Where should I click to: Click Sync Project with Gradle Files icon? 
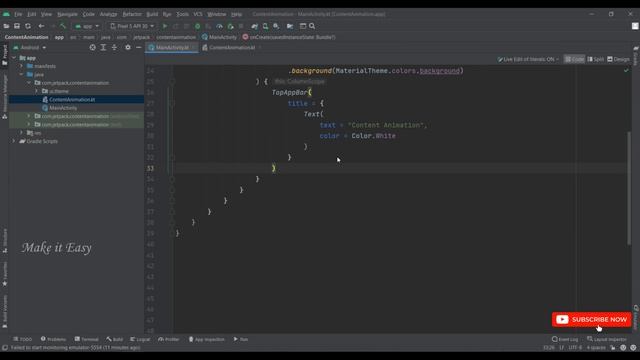click(255, 26)
